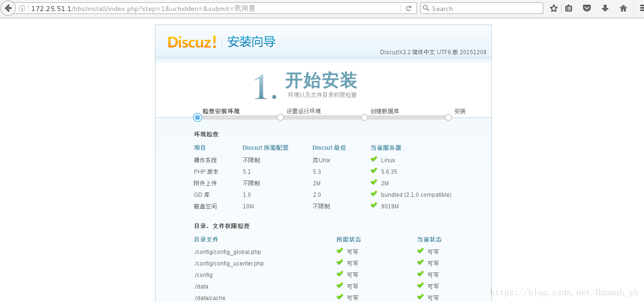Screen dimensions: 644x302
Task: Click the 附件上传 row label
Action: pyautogui.click(x=205, y=183)
